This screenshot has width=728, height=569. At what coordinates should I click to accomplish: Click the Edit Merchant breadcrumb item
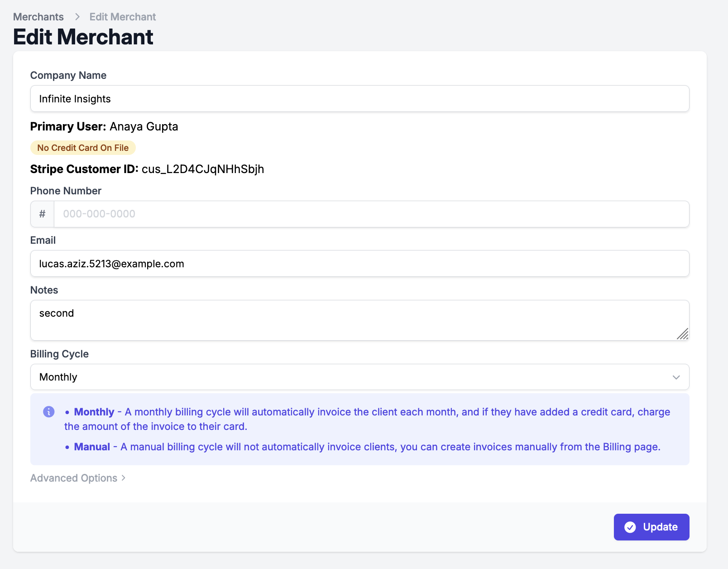click(x=123, y=17)
